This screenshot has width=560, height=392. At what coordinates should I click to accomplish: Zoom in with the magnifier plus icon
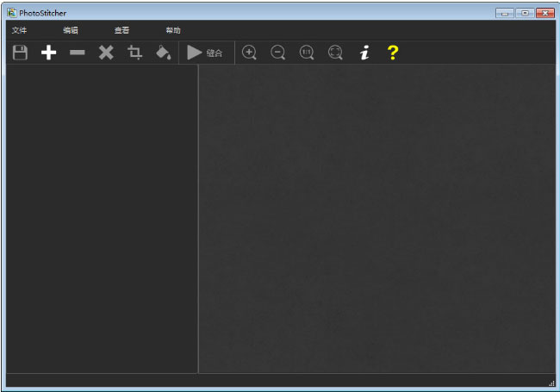249,53
